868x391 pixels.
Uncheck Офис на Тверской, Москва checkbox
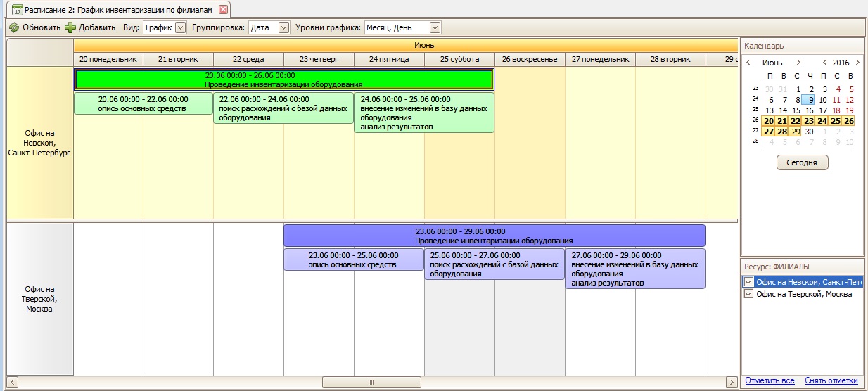(x=749, y=294)
